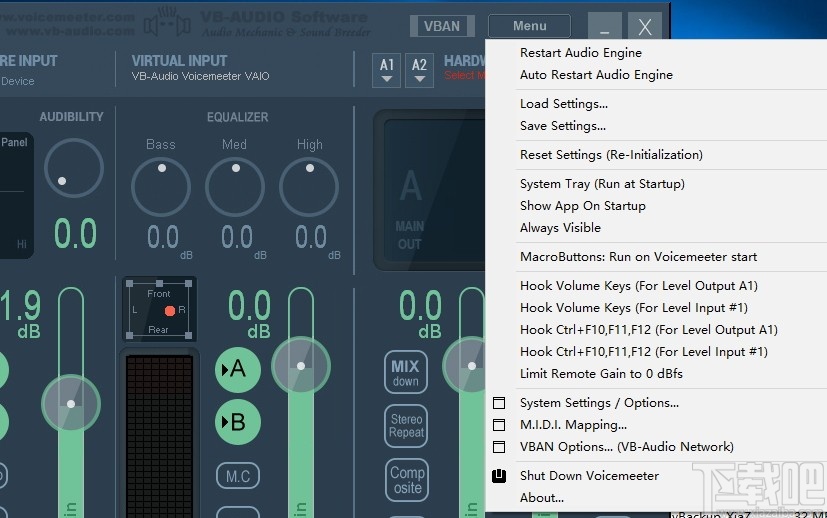This screenshot has width=827, height=518.
Task: Click power icon beside Shut Down Voicemeeter
Action: pos(499,476)
